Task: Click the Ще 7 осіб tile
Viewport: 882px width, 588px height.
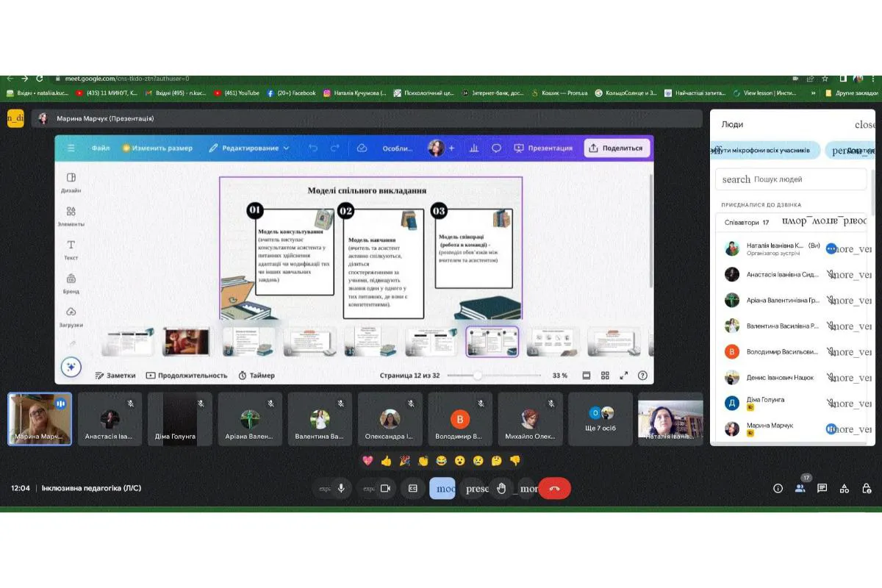Action: pyautogui.click(x=601, y=419)
